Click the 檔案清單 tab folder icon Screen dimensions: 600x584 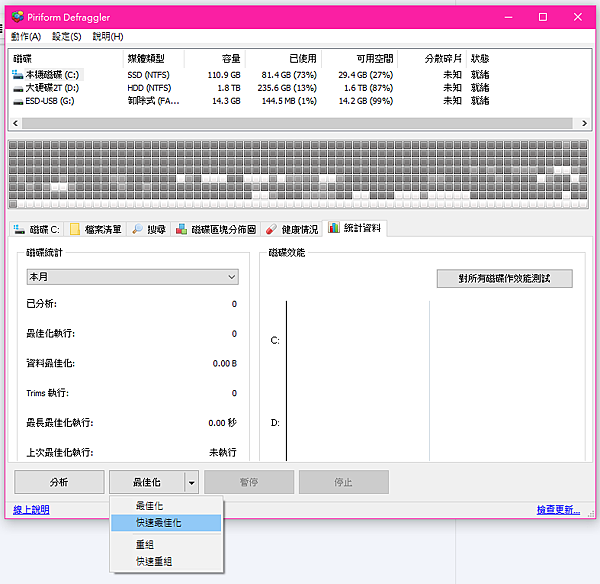75,229
